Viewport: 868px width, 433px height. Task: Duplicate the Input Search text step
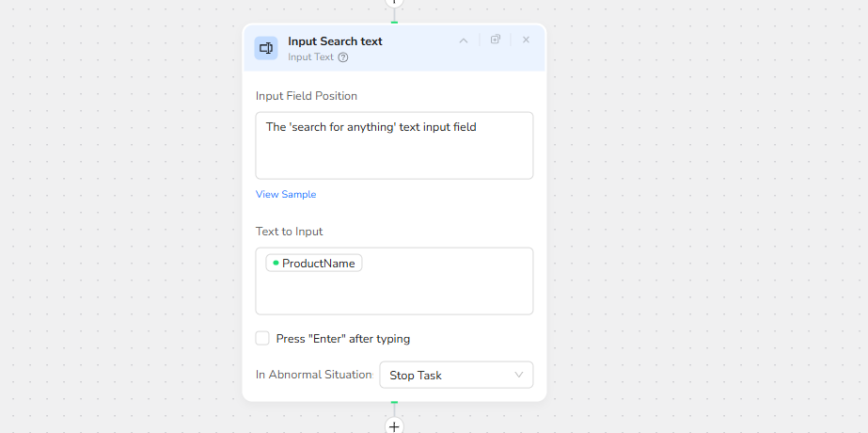coord(496,40)
